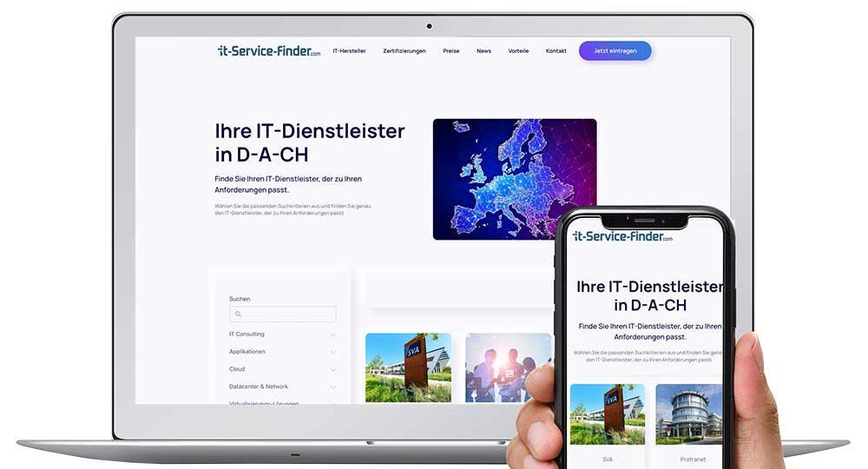The width and height of the screenshot is (868, 469).
Task: Tap the it-Service-Finder logo on the phone
Action: click(622, 237)
